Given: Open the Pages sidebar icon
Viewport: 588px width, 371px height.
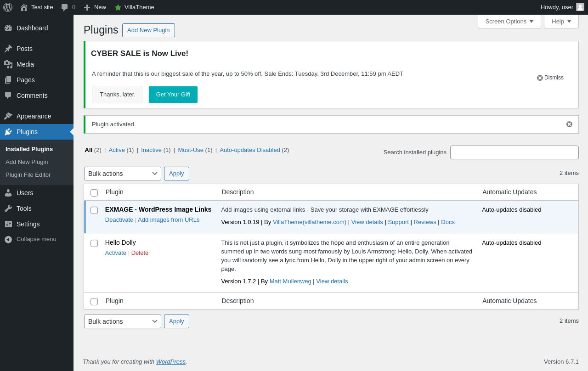Looking at the screenshot, I should [x=8, y=80].
